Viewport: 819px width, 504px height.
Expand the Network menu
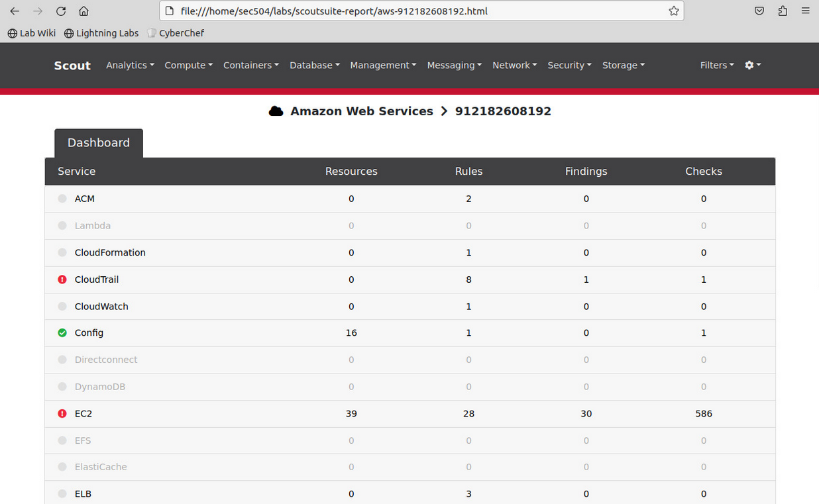515,65
